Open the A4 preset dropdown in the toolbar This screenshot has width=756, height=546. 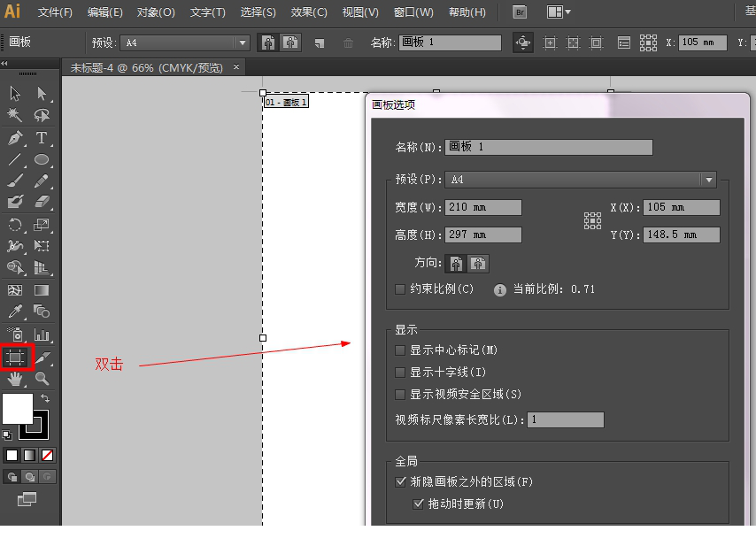pos(241,42)
